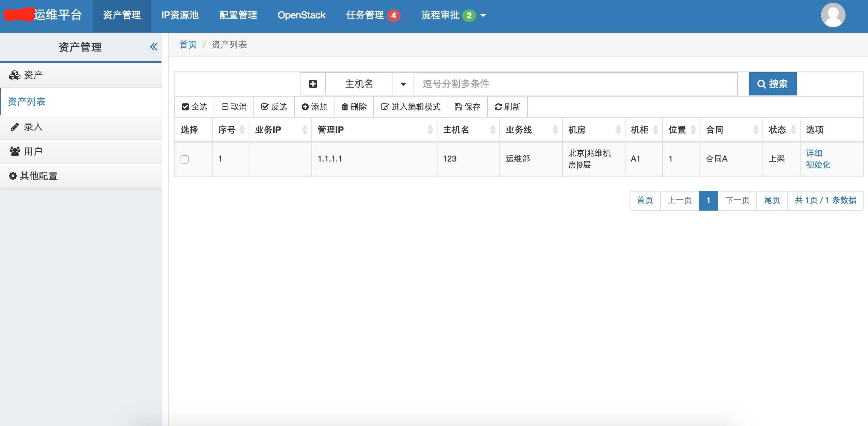
Task: Open 资产管理 top navigation tab
Action: [122, 15]
